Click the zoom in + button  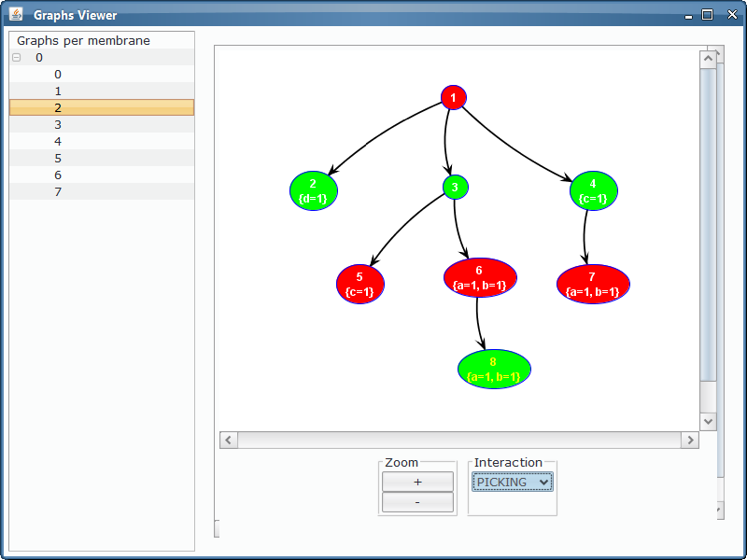417,482
